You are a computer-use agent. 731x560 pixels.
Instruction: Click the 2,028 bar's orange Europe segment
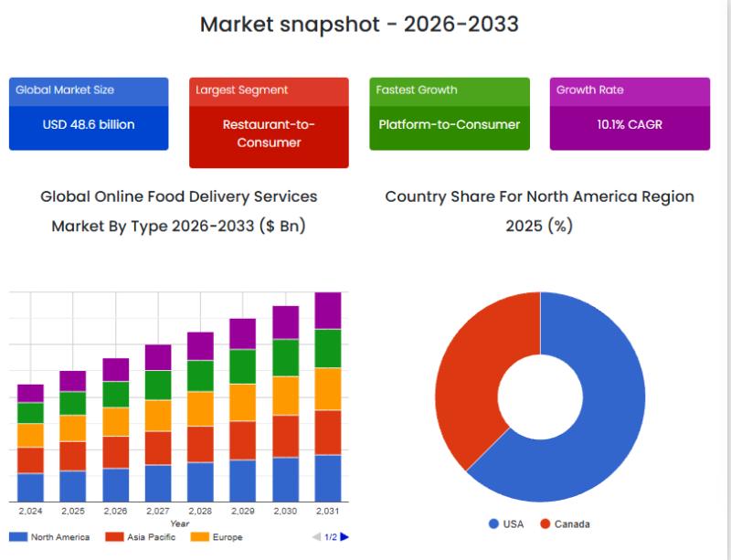[200, 408]
